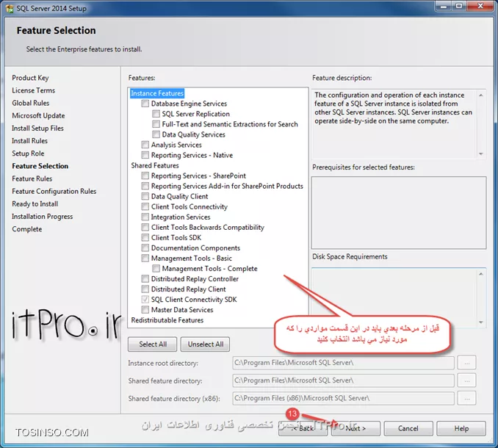498x448 pixels.
Task: Tick the Integration Services checkbox
Action: (145, 217)
